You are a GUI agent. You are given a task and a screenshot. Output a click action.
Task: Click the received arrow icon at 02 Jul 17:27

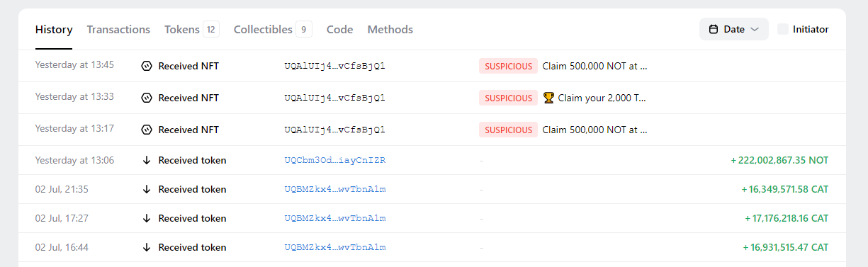coord(147,218)
